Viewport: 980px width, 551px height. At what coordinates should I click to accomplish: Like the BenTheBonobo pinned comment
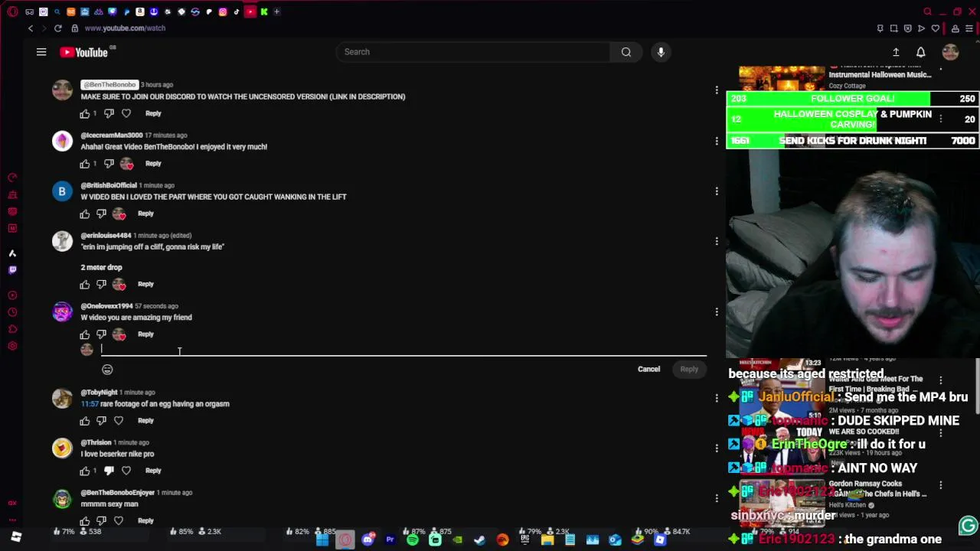click(85, 113)
